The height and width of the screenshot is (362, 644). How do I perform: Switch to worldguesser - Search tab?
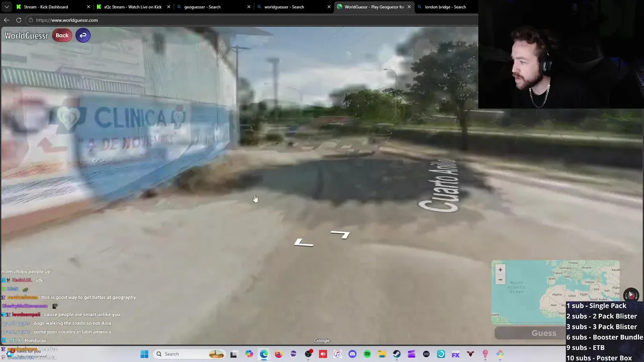click(x=284, y=7)
